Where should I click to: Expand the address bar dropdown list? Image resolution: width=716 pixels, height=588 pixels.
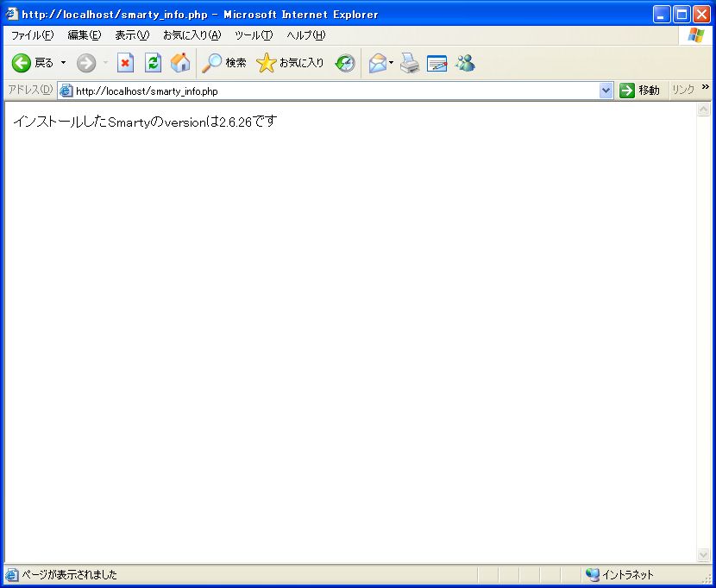click(x=606, y=91)
